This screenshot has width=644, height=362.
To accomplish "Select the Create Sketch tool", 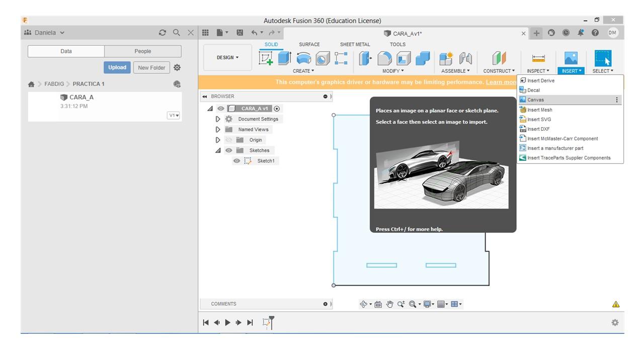I will pos(266,58).
